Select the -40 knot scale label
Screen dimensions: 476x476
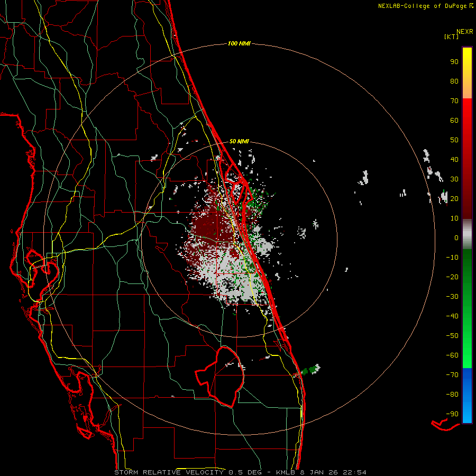point(452,316)
